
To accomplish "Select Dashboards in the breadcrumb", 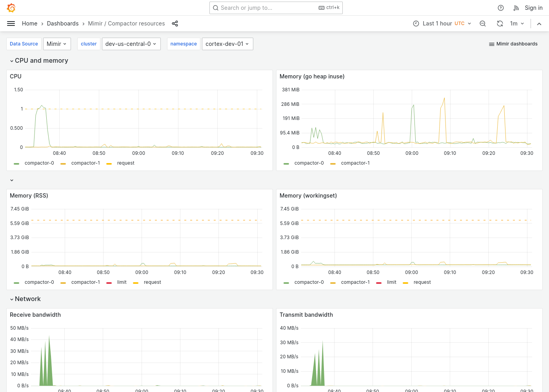I will coord(63,23).
